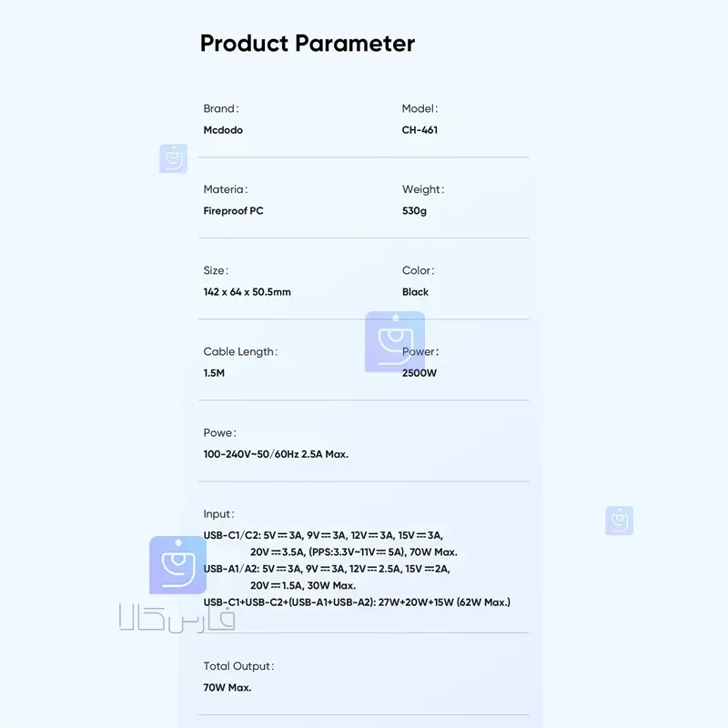Click the Input section label
Screen dimensions: 728x728
coord(218,514)
